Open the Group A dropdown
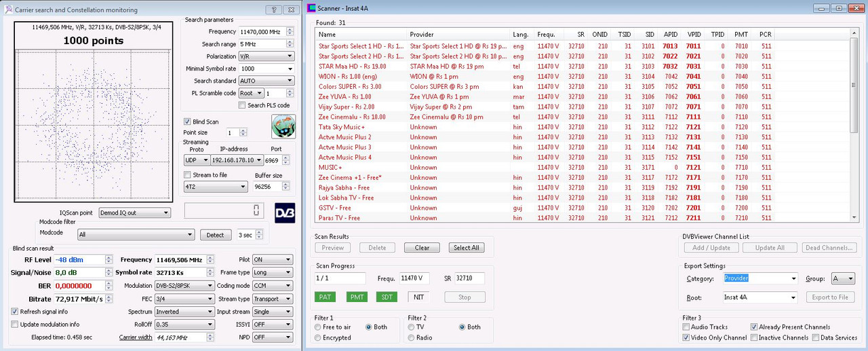Image resolution: width=868 pixels, height=351 pixels. [842, 278]
